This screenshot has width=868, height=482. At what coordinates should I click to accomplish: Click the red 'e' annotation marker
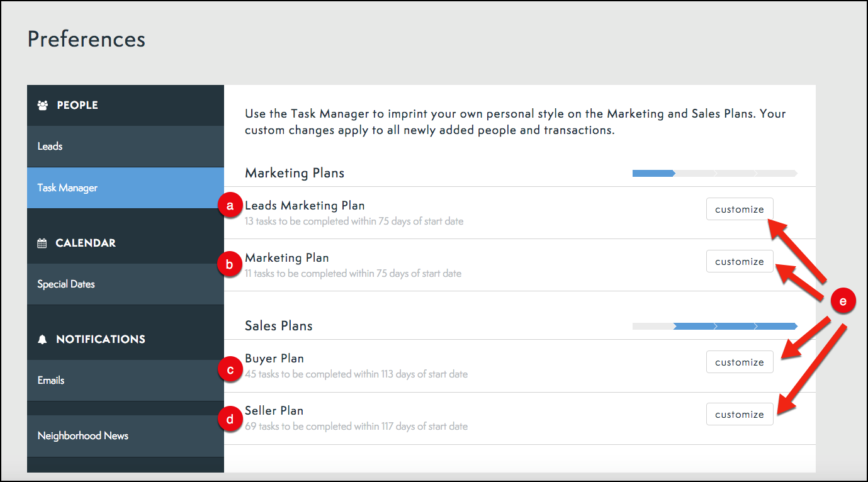pyautogui.click(x=843, y=302)
